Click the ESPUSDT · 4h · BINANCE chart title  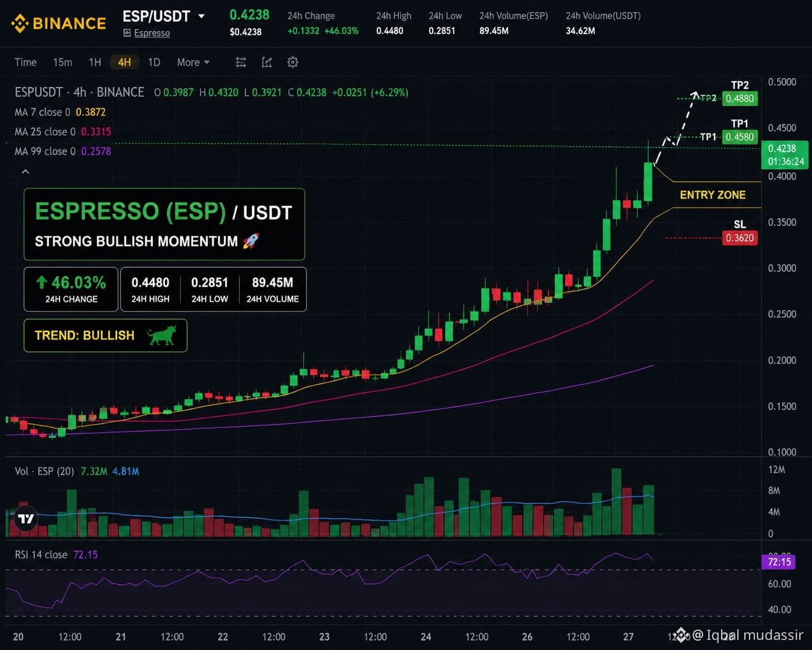coord(79,92)
